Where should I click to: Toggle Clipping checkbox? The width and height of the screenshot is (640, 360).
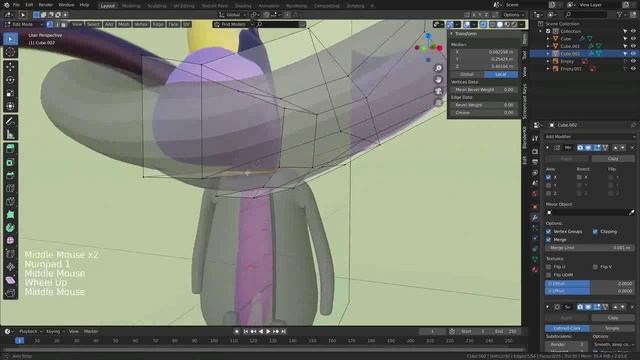click(595, 231)
